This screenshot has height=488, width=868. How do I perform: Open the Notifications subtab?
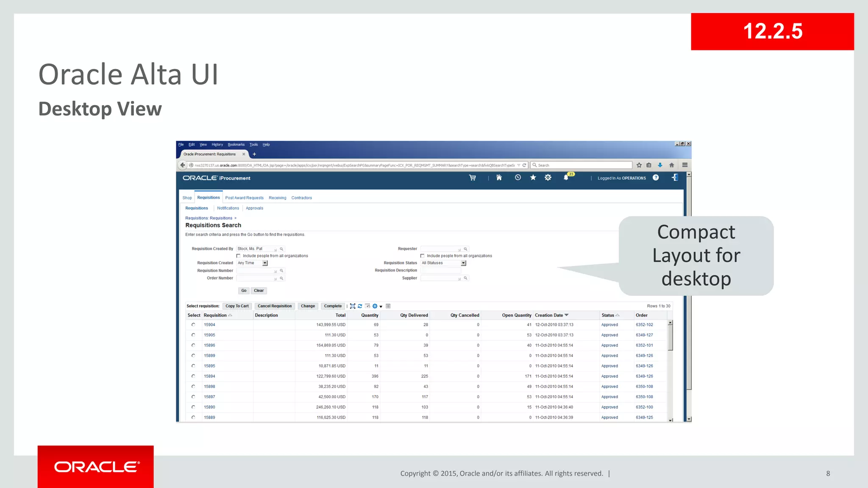[x=228, y=208]
